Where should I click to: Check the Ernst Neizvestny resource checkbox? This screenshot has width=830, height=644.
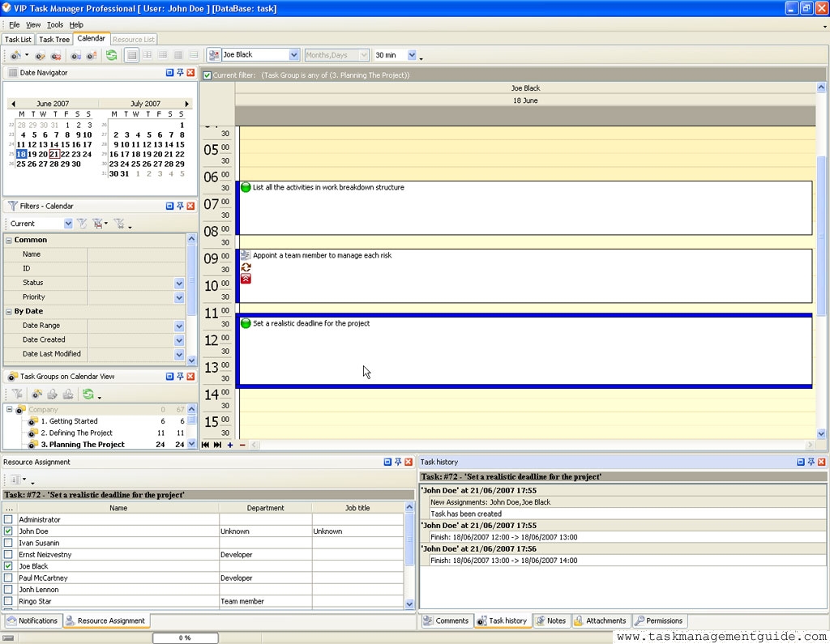pyautogui.click(x=8, y=555)
